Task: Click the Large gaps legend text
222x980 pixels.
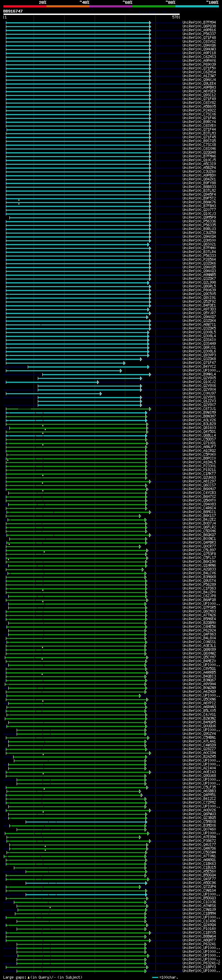Action: tap(43, 977)
